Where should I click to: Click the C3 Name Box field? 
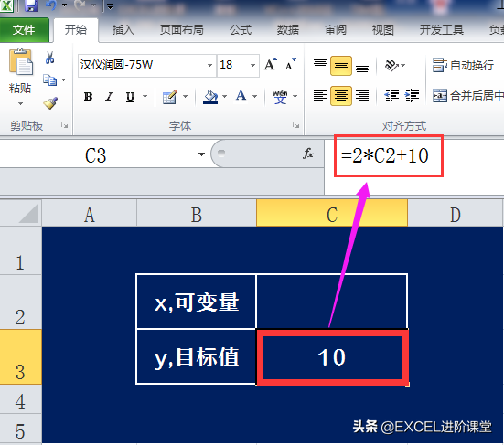96,155
